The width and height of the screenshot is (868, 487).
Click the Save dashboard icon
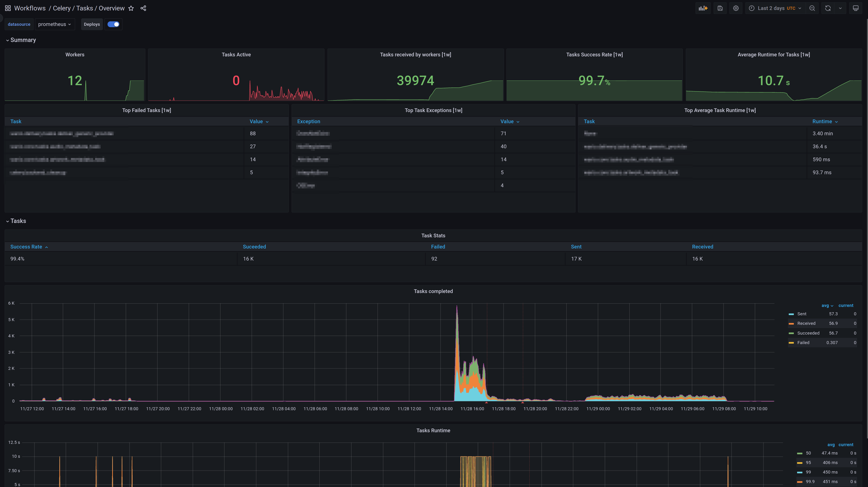(x=720, y=8)
